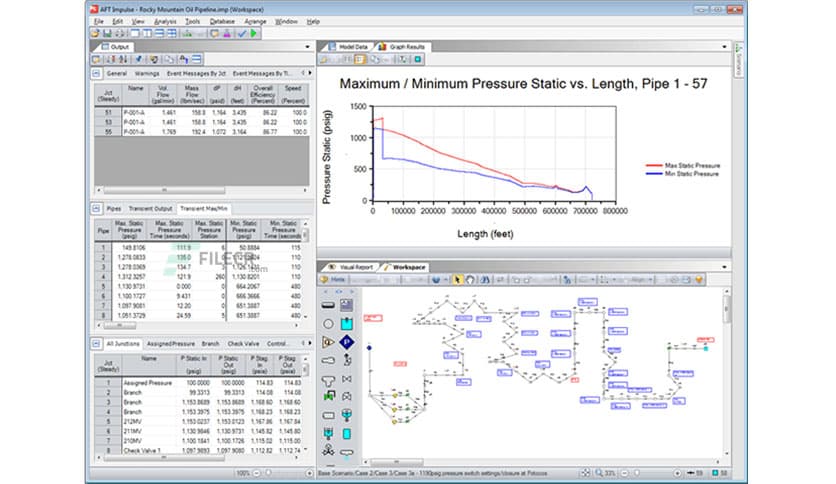Click the Open file icon in main toolbar

95,33
